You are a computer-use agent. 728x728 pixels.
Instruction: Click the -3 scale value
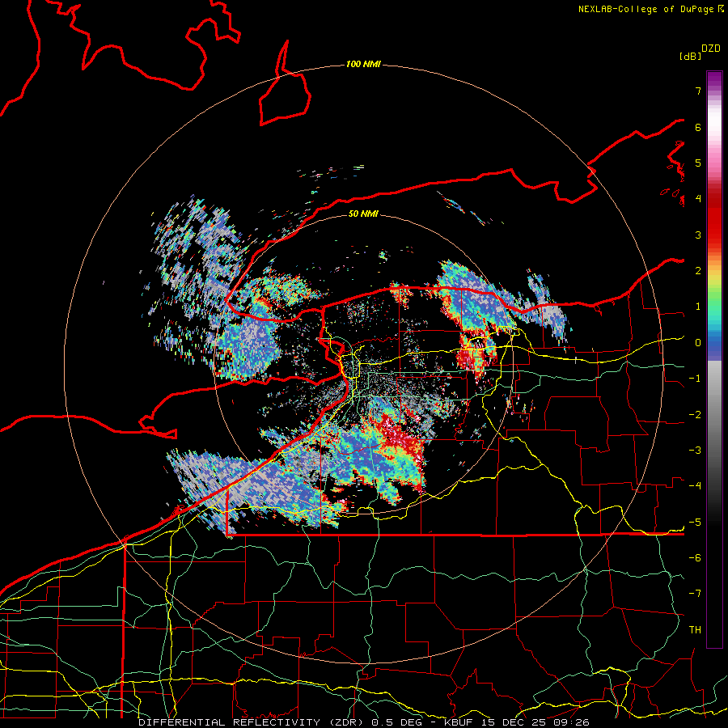coord(695,451)
